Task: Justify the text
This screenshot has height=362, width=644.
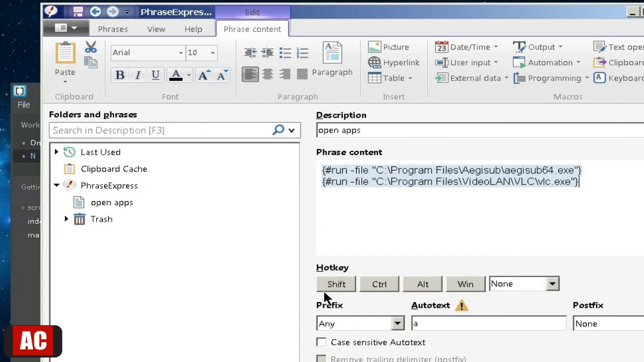Action: [x=302, y=75]
